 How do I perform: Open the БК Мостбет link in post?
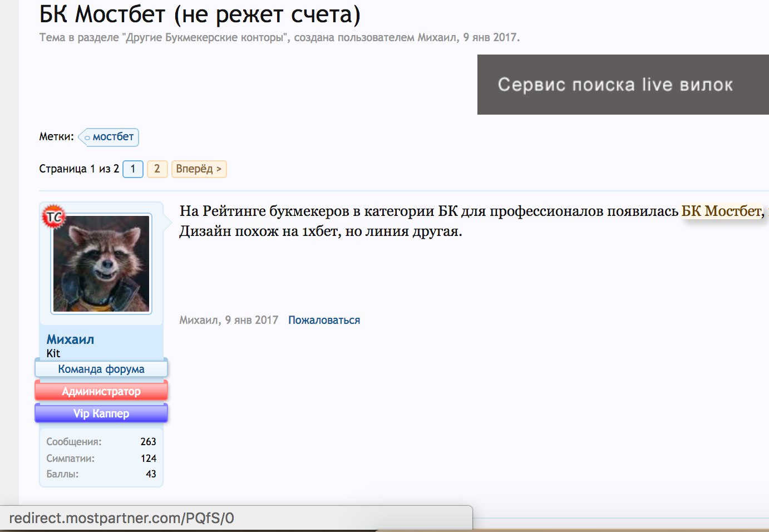[x=721, y=211]
